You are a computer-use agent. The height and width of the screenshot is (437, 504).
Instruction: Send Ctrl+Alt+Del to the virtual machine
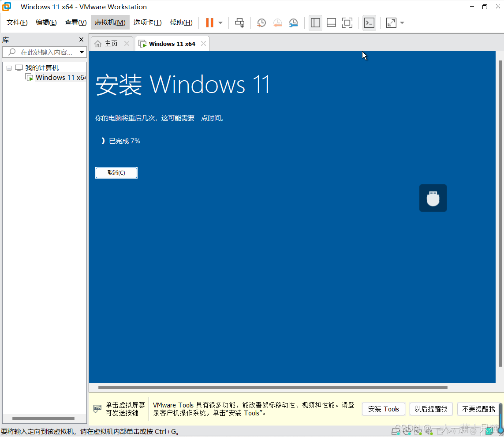click(x=239, y=23)
